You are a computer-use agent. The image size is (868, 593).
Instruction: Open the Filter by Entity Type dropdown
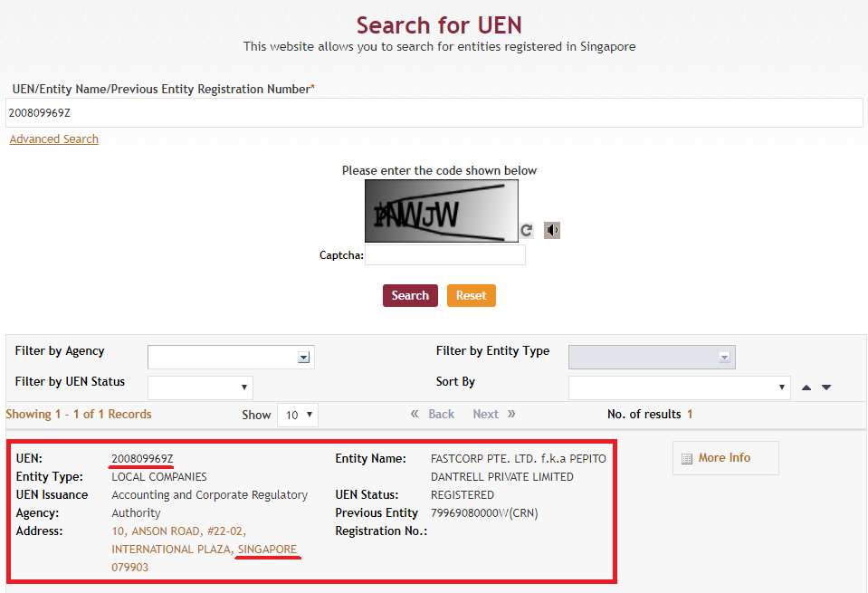(x=652, y=357)
